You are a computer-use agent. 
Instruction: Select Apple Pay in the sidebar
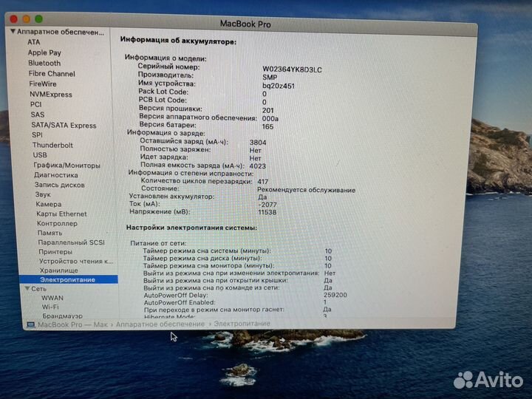[x=44, y=52]
